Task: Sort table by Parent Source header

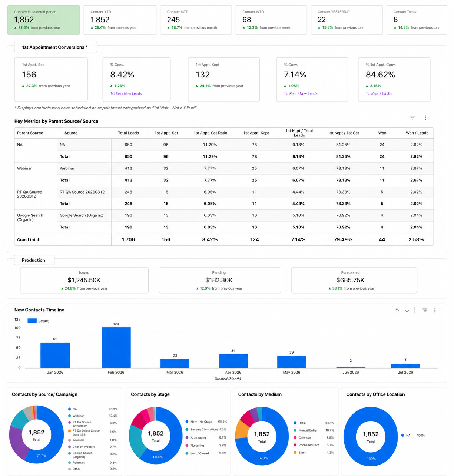Action: point(30,133)
